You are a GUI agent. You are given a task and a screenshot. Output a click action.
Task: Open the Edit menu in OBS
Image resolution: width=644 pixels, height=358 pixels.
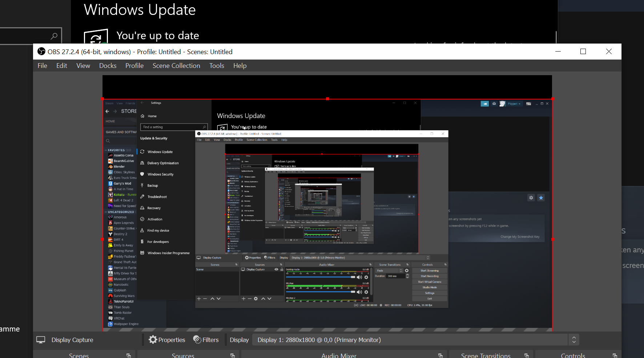tap(61, 66)
